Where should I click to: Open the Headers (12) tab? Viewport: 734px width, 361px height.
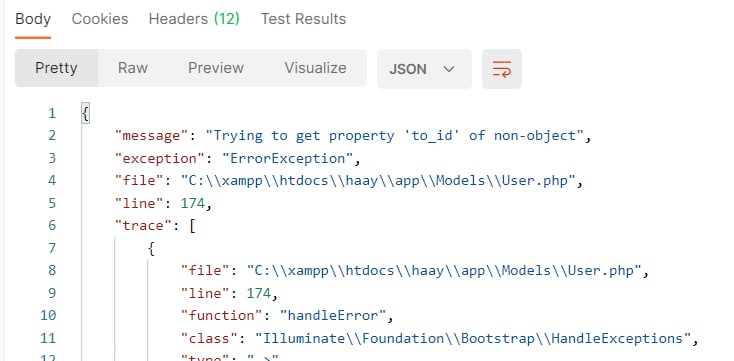click(x=194, y=19)
